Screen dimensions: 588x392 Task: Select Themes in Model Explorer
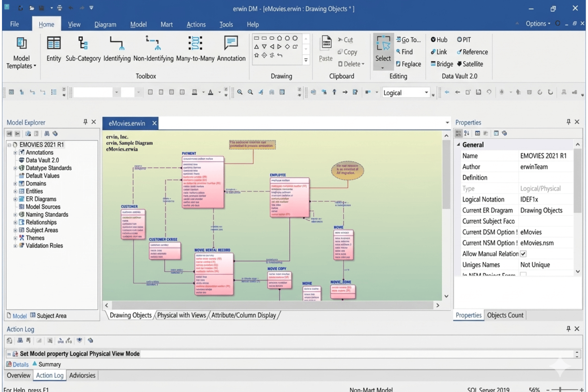point(35,238)
